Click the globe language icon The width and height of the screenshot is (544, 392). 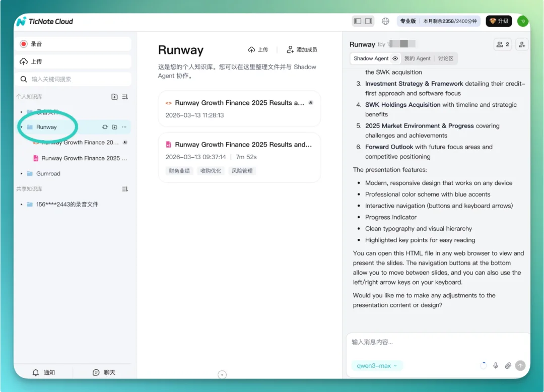click(385, 21)
